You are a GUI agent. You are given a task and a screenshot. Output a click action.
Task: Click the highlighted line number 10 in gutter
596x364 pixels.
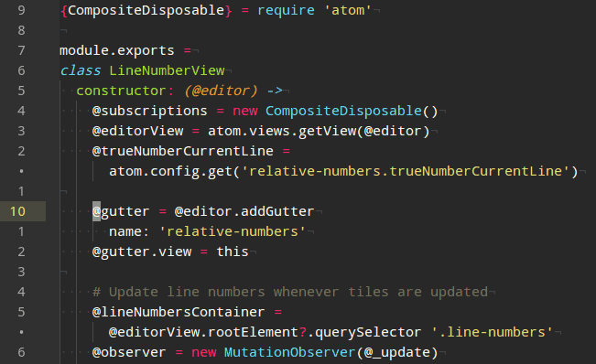pyautogui.click(x=17, y=211)
